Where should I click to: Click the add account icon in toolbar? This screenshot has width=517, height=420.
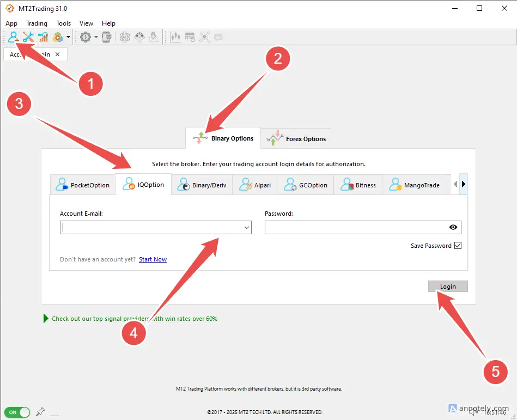pos(13,37)
